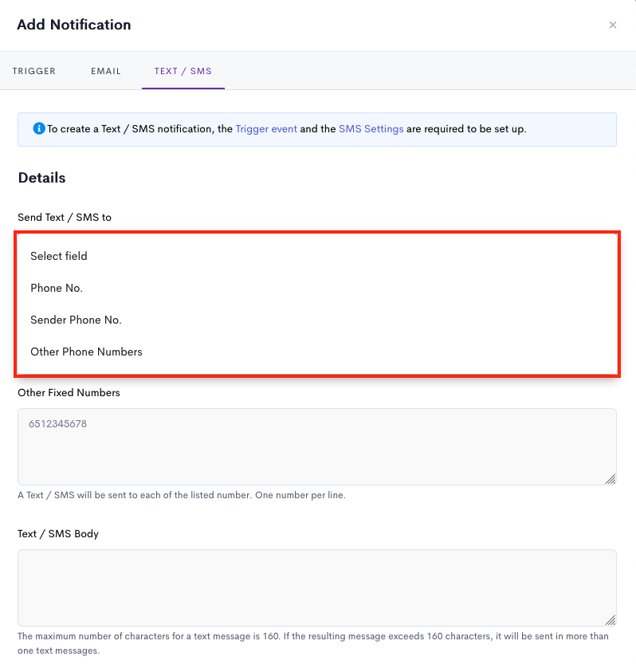Click inside the Text / SMS Body field
This screenshot has height=672, width=636.
(317, 588)
